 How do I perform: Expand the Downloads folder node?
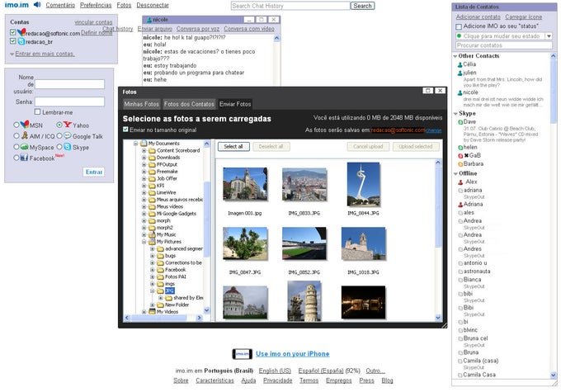click(x=144, y=157)
